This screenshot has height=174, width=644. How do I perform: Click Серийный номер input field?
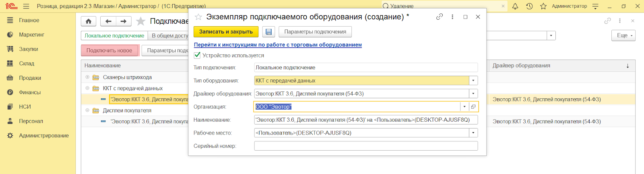click(366, 146)
